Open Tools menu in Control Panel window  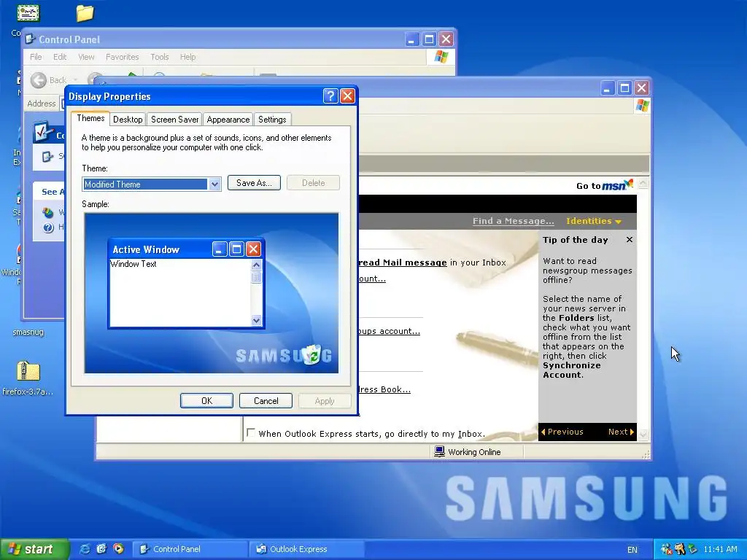point(160,57)
